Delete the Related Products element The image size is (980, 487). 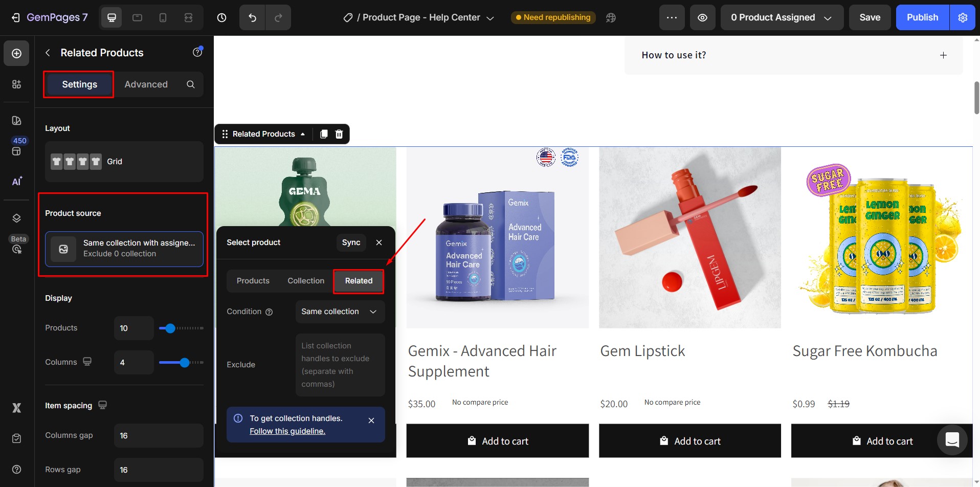pos(338,134)
